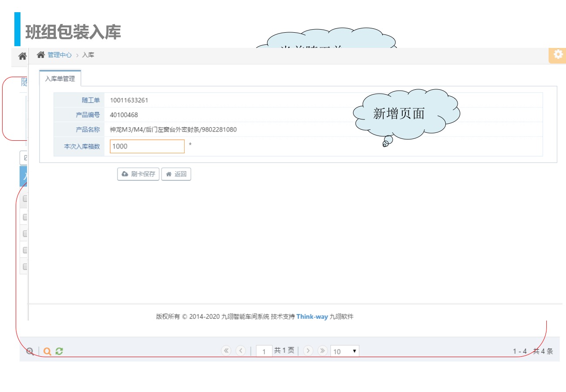Viewport: 566px width, 392px height.
Task: Check the first row checkbox in the table
Action: click(x=25, y=217)
